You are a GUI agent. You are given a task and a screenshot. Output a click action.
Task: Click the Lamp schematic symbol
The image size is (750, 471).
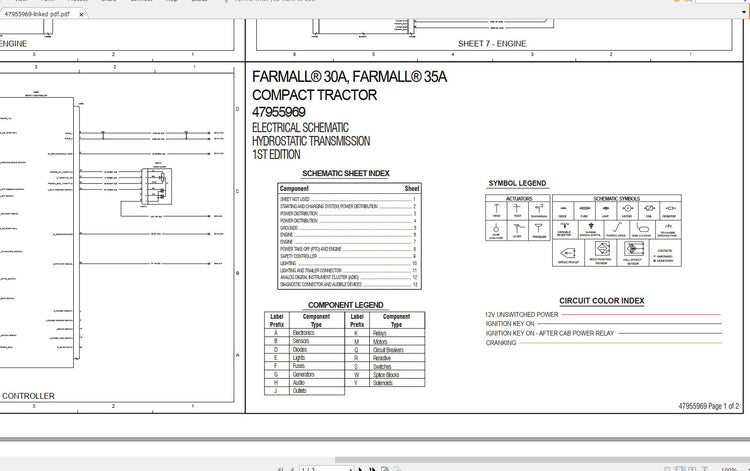(606, 210)
